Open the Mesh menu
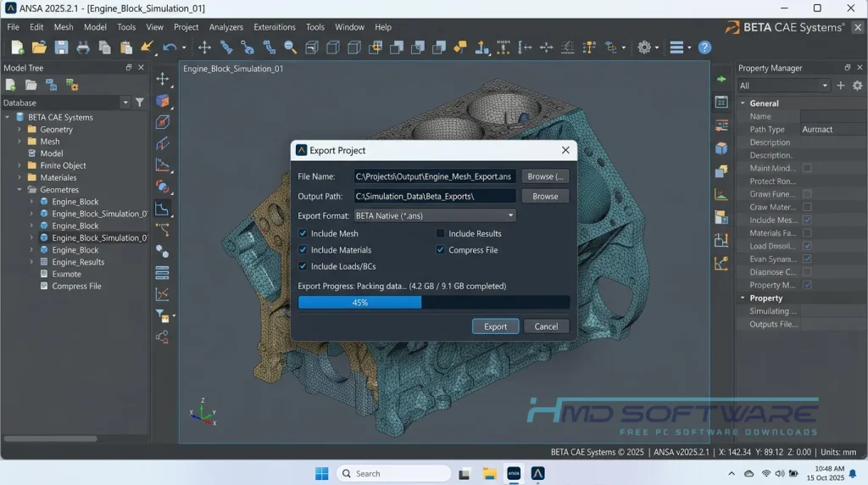Image resolution: width=868 pixels, height=485 pixels. pos(63,26)
